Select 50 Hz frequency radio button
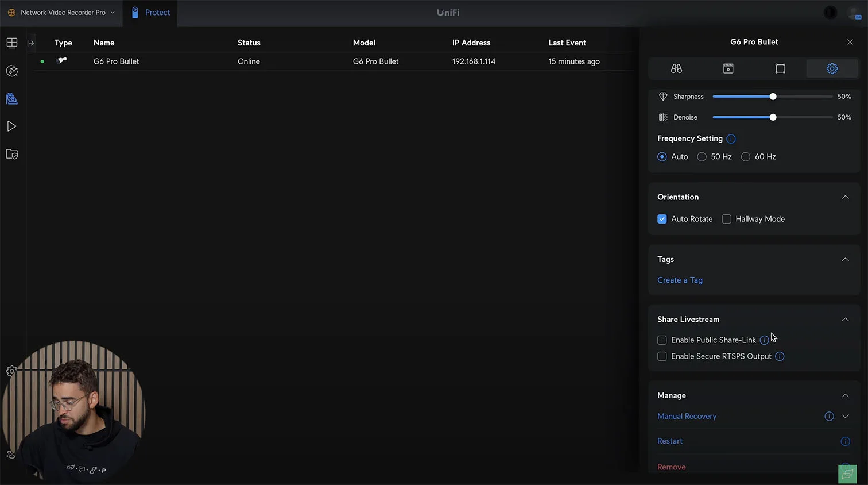The image size is (868, 485). [x=702, y=157]
